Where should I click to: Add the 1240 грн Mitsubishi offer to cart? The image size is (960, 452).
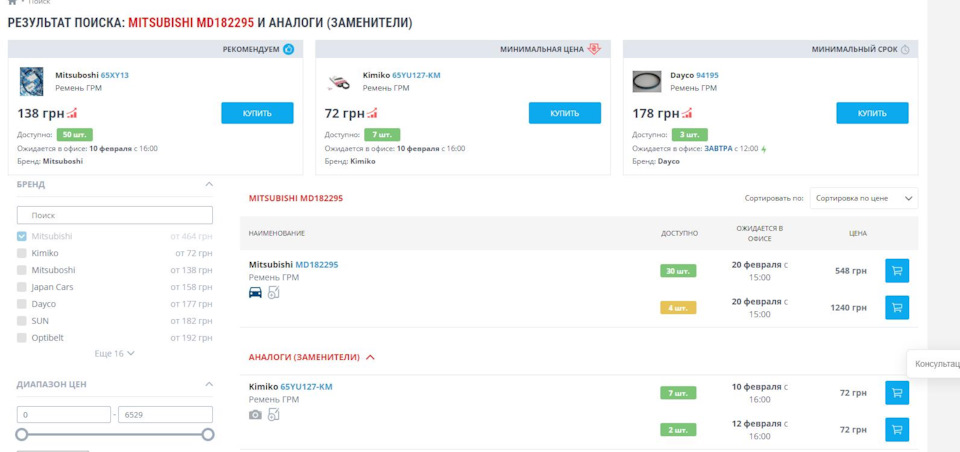[897, 307]
